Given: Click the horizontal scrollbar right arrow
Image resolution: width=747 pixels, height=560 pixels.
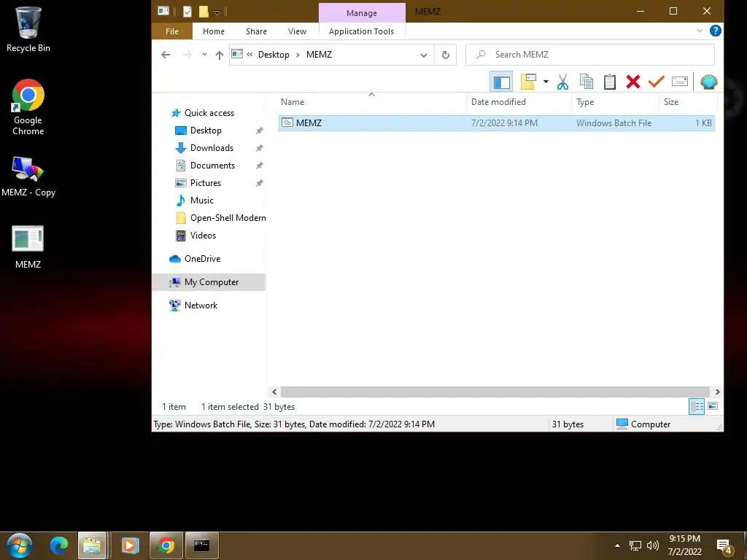Looking at the screenshot, I should [x=718, y=392].
